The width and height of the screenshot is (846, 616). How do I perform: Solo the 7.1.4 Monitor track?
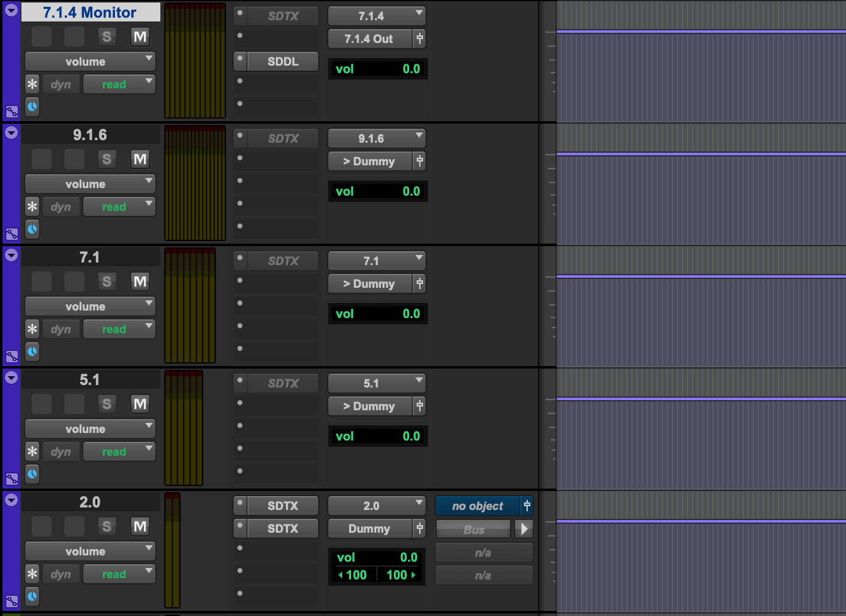click(107, 37)
